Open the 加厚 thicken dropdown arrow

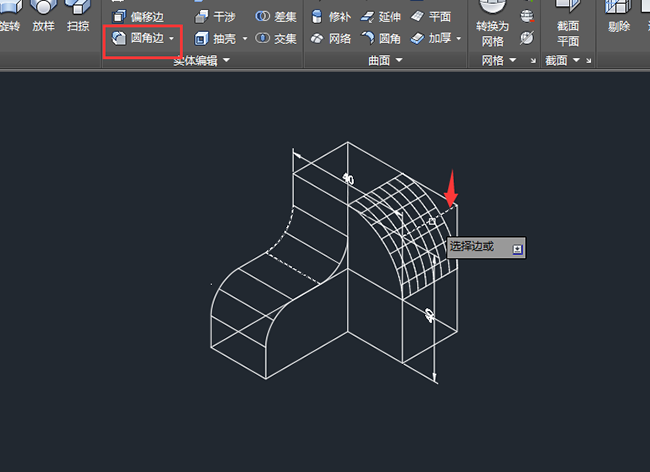pyautogui.click(x=458, y=39)
